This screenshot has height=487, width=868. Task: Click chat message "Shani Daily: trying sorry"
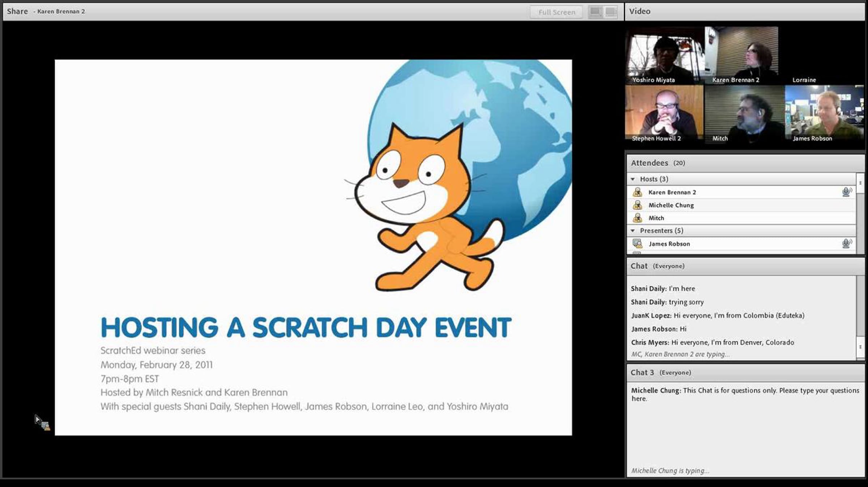pos(667,302)
